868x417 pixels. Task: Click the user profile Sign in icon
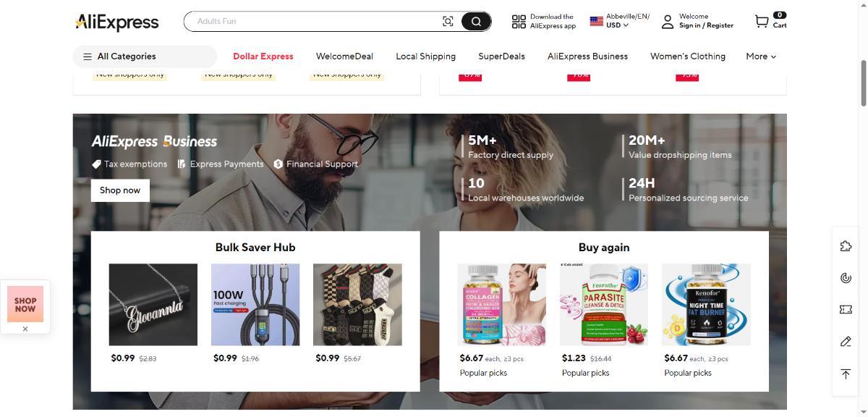tap(668, 22)
